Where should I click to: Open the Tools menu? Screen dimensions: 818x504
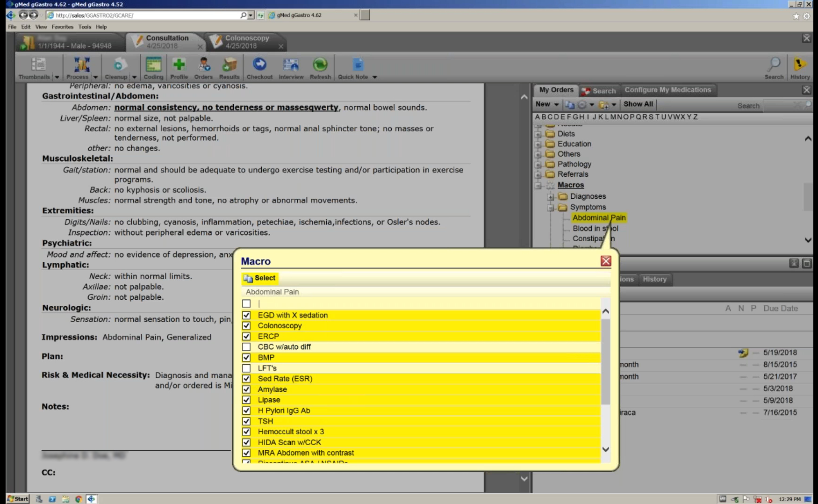(85, 27)
